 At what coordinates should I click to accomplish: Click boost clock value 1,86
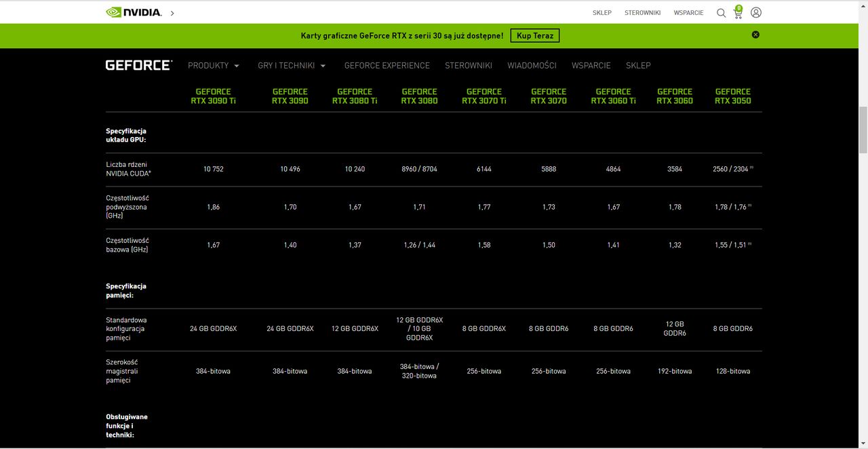tap(213, 207)
